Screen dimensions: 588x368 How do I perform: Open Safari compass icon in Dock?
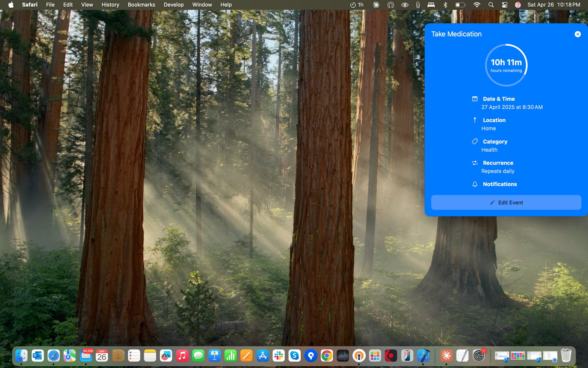53,356
